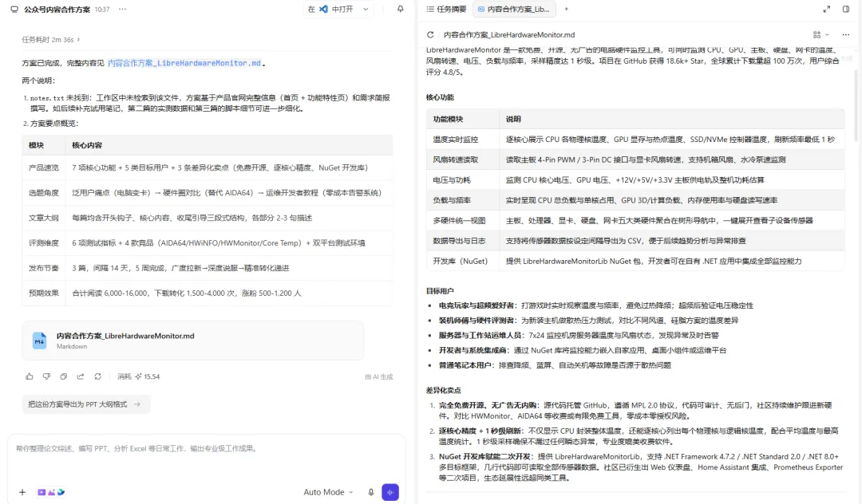Click the 发布节奏 row in summary table
This screenshot has height=504, width=862.
point(208,268)
